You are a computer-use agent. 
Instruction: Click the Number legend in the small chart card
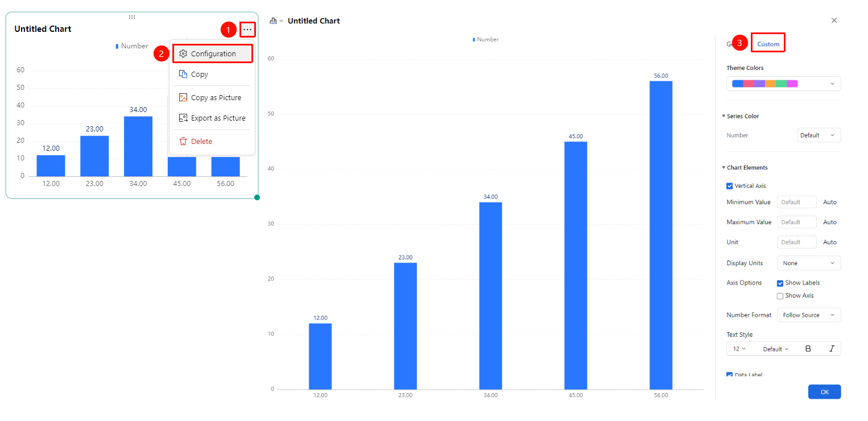(132, 46)
